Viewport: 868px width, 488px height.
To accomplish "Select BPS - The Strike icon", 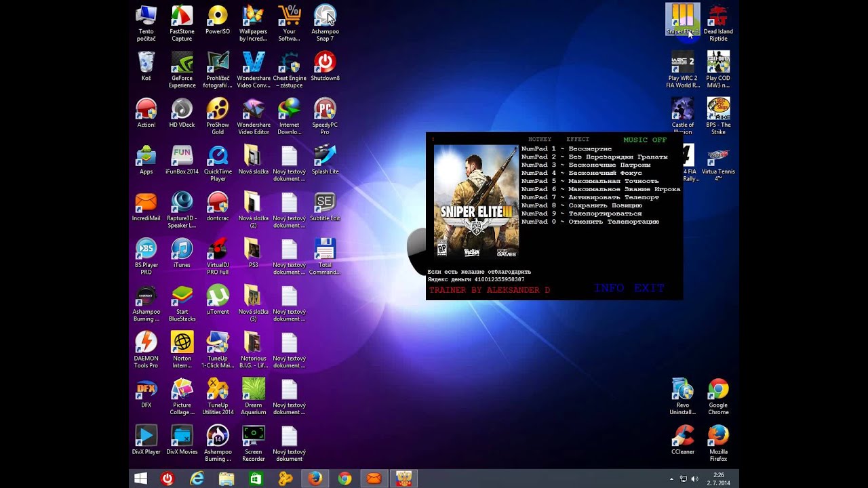I will pos(718,116).
